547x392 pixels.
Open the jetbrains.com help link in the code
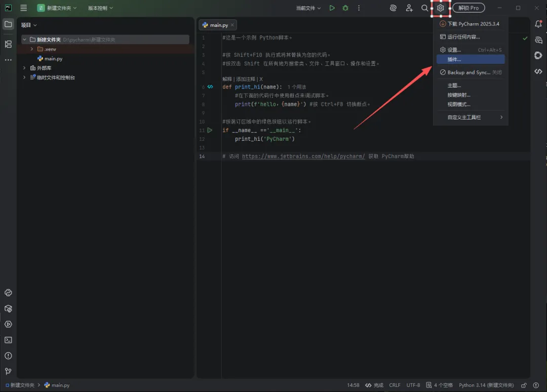tap(303, 156)
